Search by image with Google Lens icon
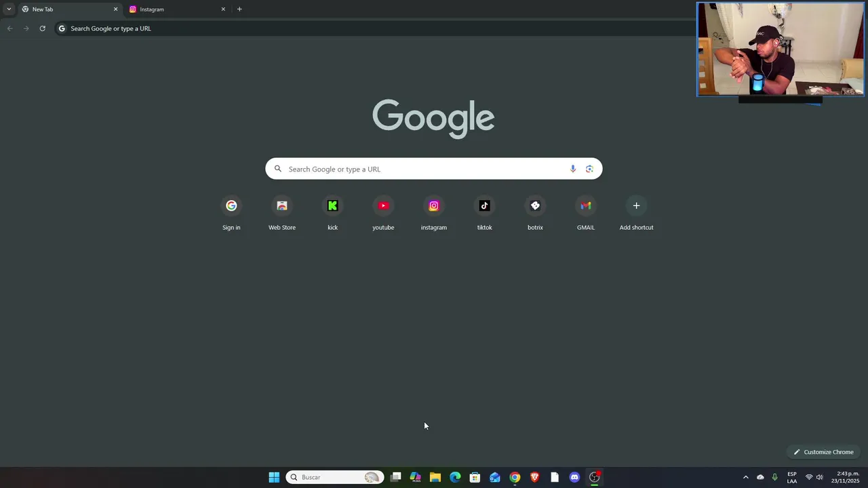868x488 pixels. [x=589, y=169]
